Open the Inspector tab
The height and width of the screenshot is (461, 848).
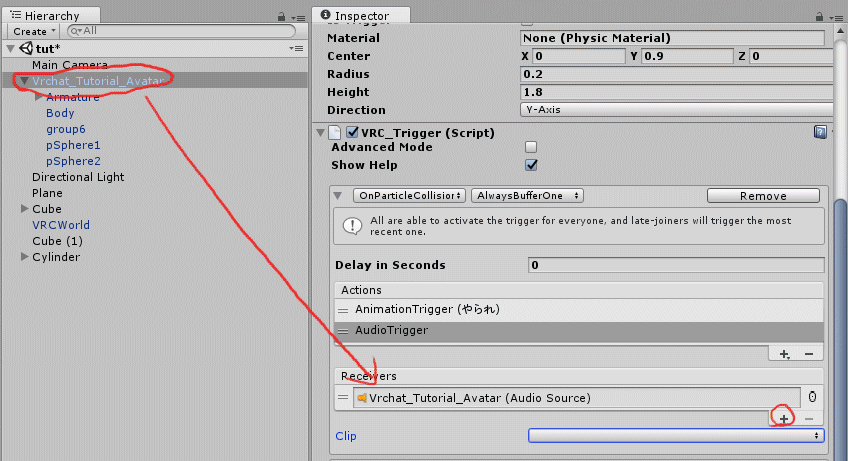point(361,15)
